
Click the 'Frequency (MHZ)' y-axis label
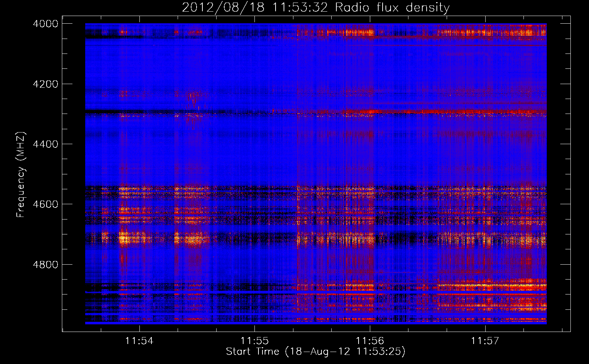(x=21, y=175)
